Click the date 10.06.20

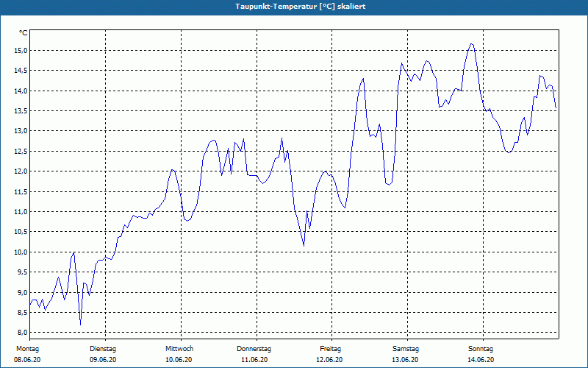click(179, 360)
